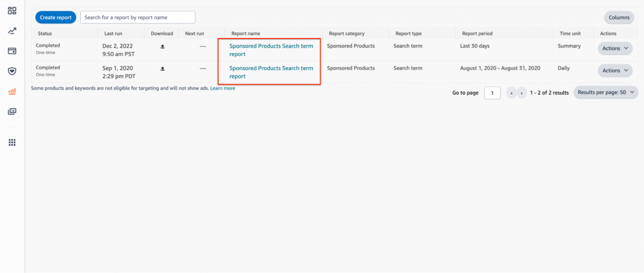Click the Dec 2, 2022 last run cell
This screenshot has height=273, width=644.
tap(118, 50)
